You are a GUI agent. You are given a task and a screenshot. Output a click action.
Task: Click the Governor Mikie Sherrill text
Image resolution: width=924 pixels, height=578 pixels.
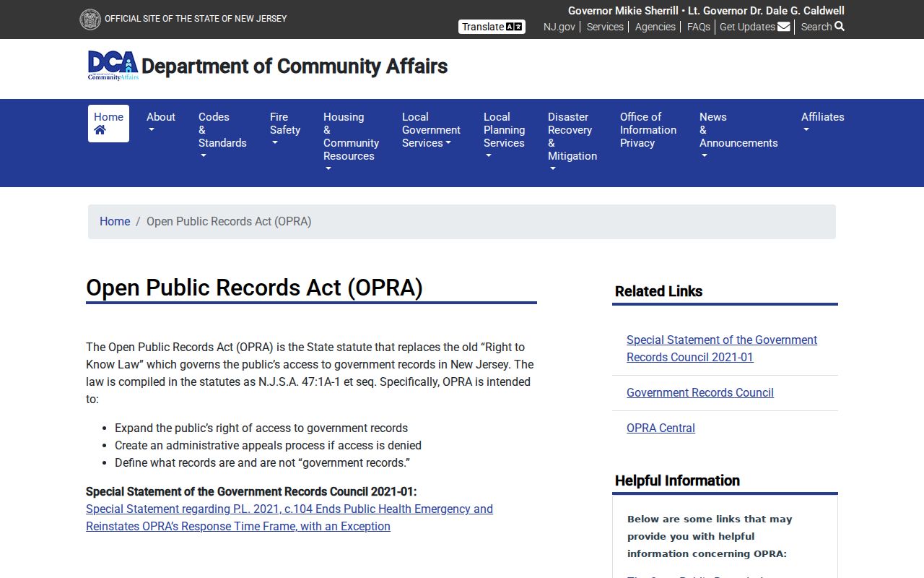(x=623, y=11)
